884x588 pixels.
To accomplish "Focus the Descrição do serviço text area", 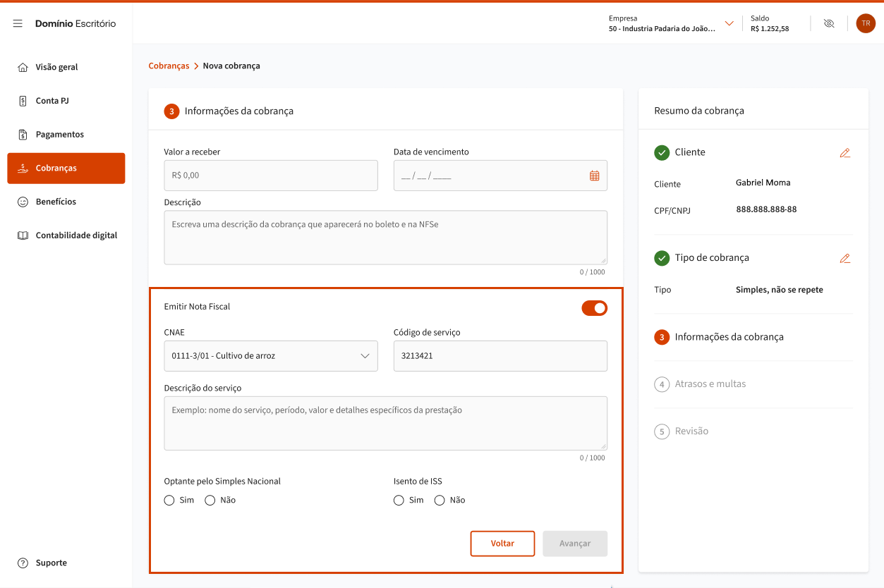I will [x=385, y=423].
